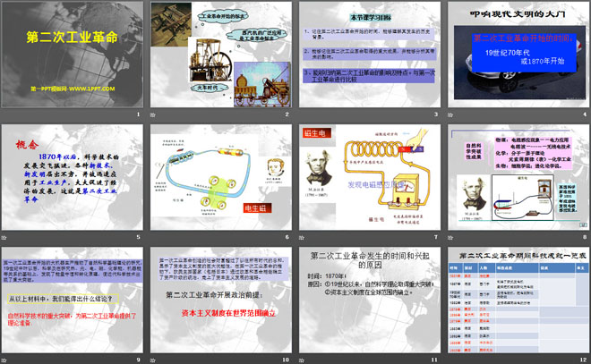
Task: Click animation star icon under slide 11
Action: (x=302, y=360)
